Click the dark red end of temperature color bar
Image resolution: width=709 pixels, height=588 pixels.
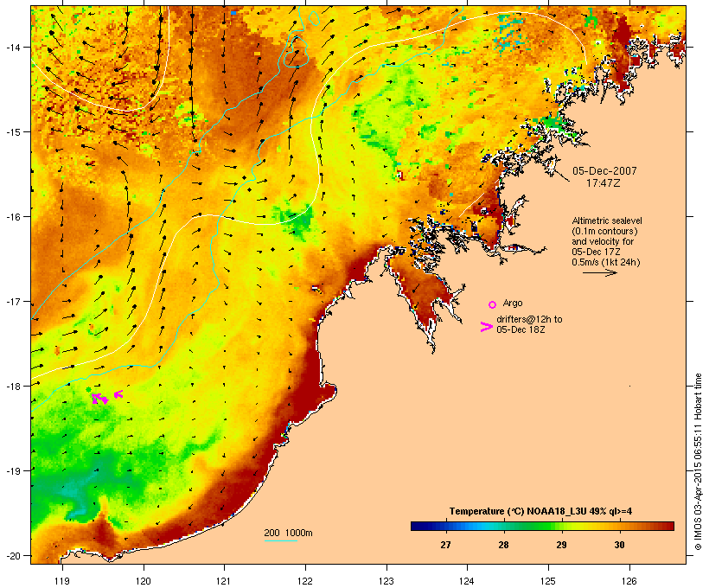point(667,526)
